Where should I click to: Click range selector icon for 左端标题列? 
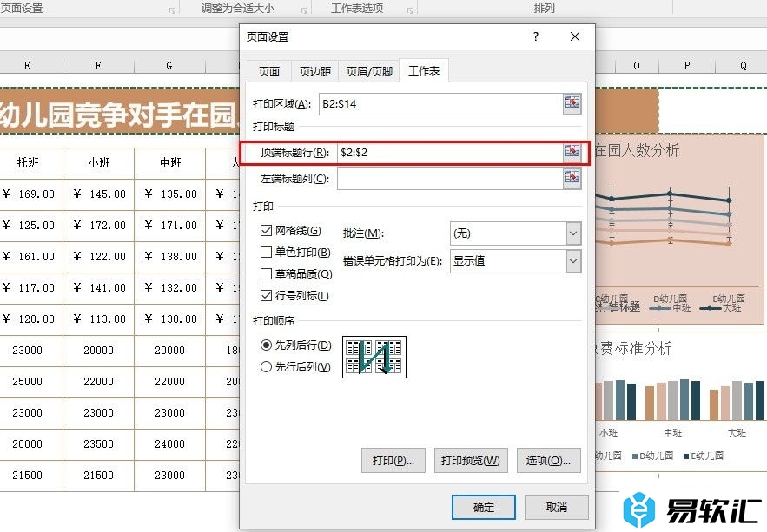[572, 178]
